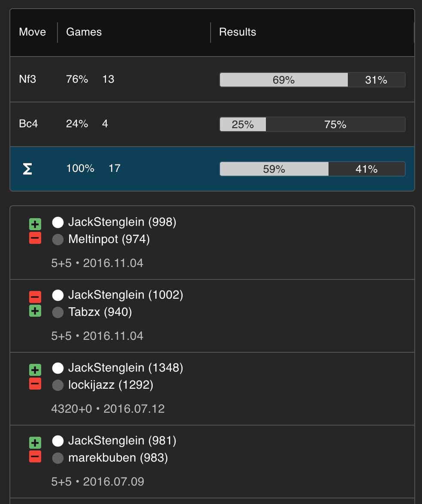Click the red minus icon beside Meltinpot
Viewport: 422px width, 504px height.
click(35, 238)
